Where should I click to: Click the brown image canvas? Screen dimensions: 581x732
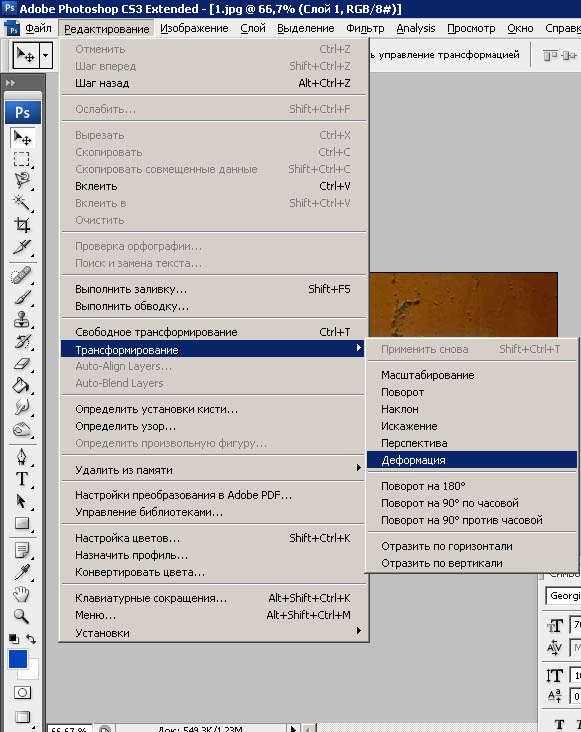463,304
